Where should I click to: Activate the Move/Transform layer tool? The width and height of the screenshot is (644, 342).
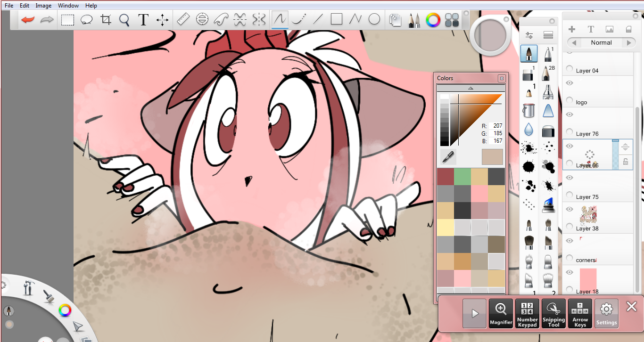tap(163, 20)
